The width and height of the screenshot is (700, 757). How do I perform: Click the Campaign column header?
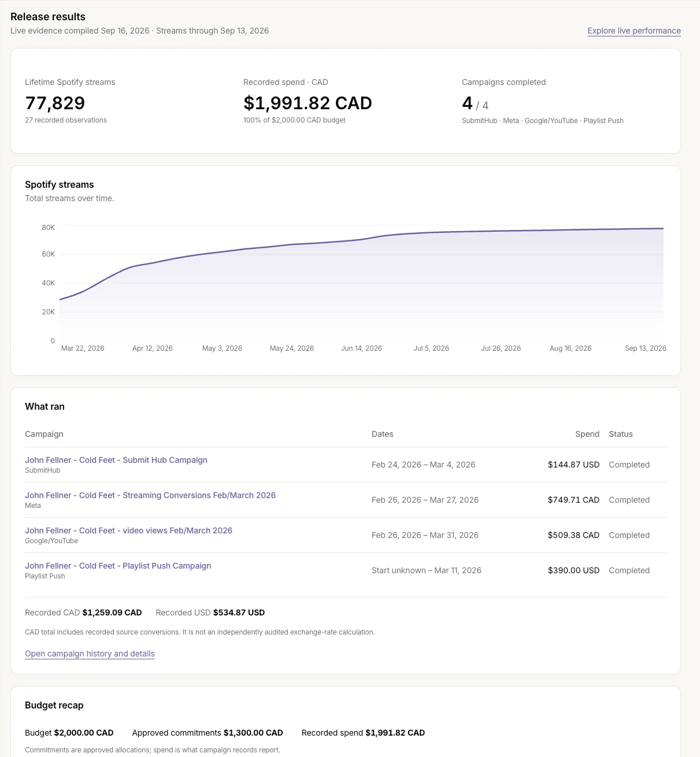tap(44, 434)
